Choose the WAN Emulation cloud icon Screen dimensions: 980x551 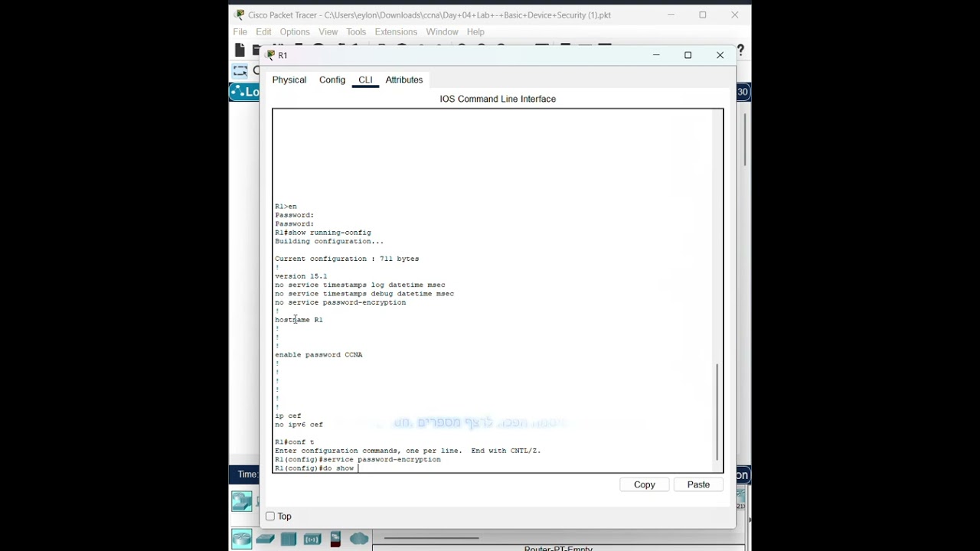tap(359, 540)
